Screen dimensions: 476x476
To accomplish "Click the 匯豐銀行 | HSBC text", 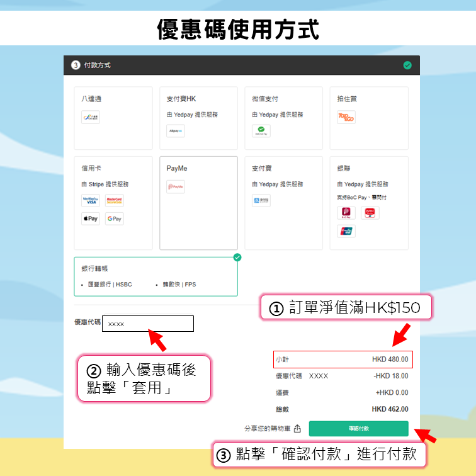I will pos(110,285).
